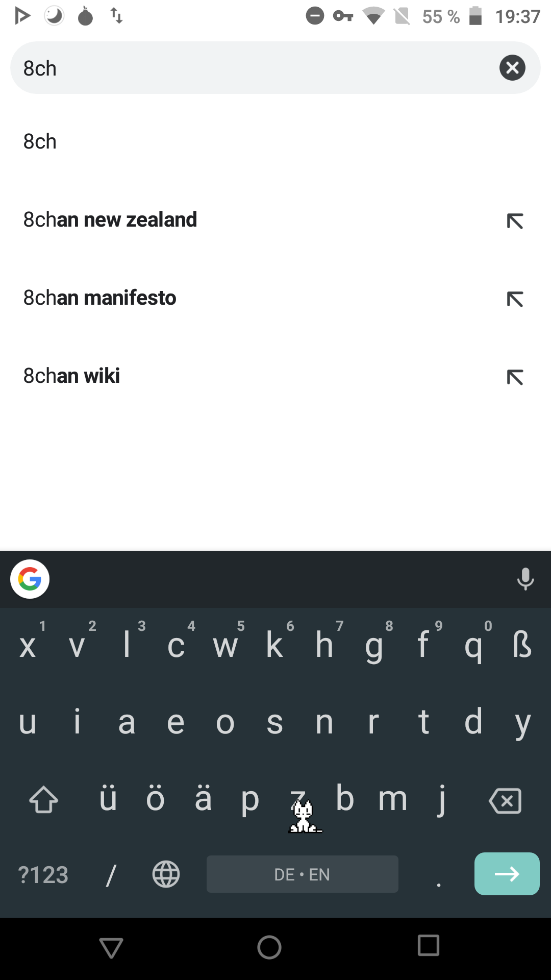Tap the Google G logo on keyboard
This screenshot has height=980, width=551.
coord(30,579)
